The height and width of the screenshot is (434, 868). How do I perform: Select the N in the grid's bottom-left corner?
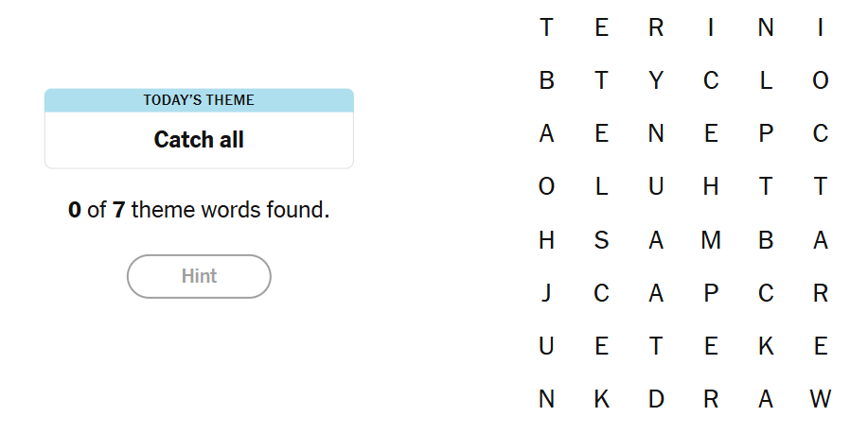tap(546, 399)
